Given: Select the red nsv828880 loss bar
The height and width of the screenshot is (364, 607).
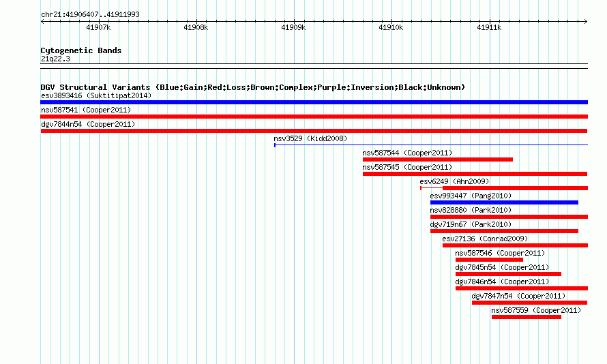Looking at the screenshot, I should click(509, 217).
